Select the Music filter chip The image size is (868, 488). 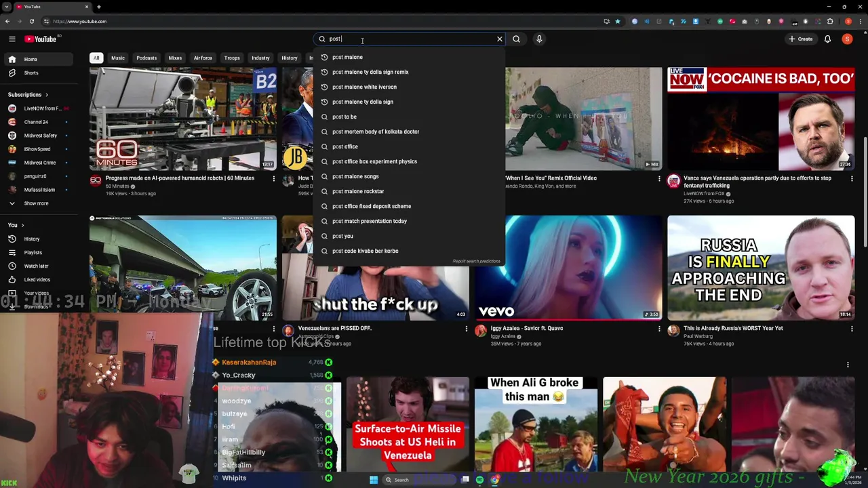pyautogui.click(x=118, y=58)
